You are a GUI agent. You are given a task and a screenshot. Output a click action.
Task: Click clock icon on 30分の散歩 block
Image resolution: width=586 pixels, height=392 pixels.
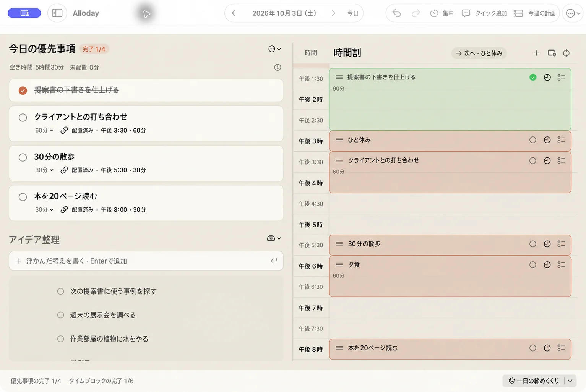[x=547, y=244]
